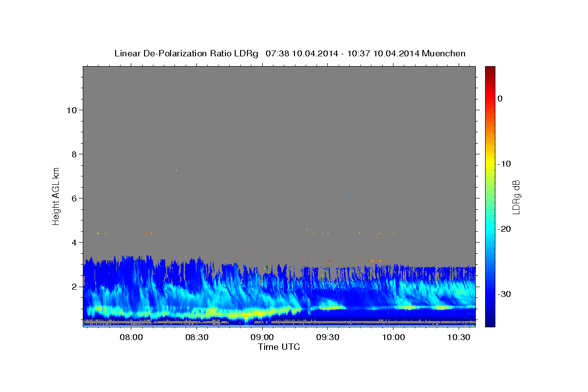Click the 09:00 time tick label
The width and height of the screenshot is (588, 392).
click(262, 337)
